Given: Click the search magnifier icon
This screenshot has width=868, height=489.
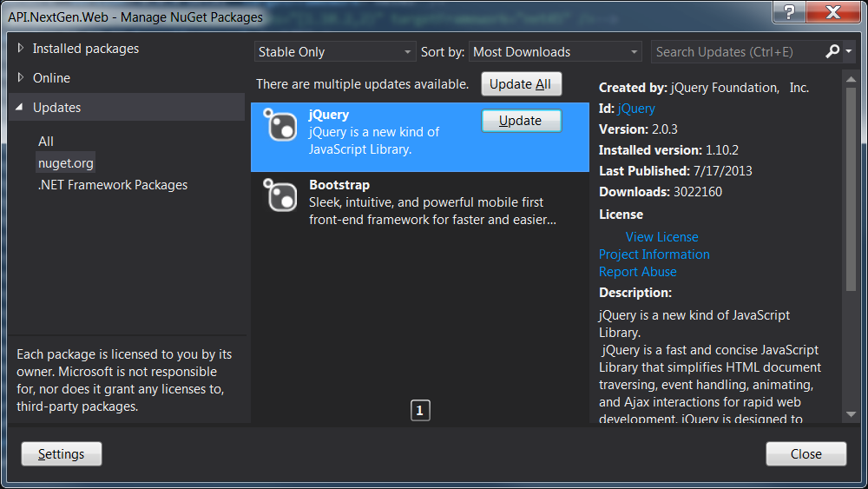Looking at the screenshot, I should 832,51.
